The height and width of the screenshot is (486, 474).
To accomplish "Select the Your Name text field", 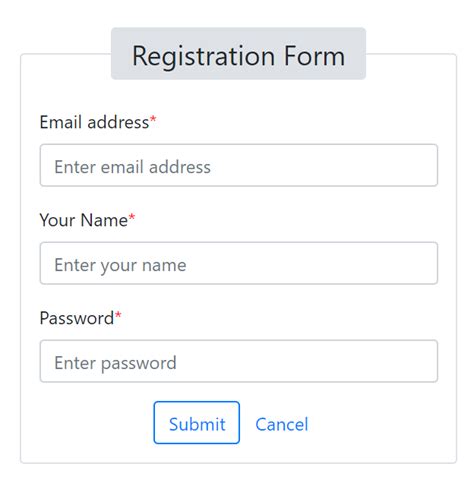I will 239,263.
